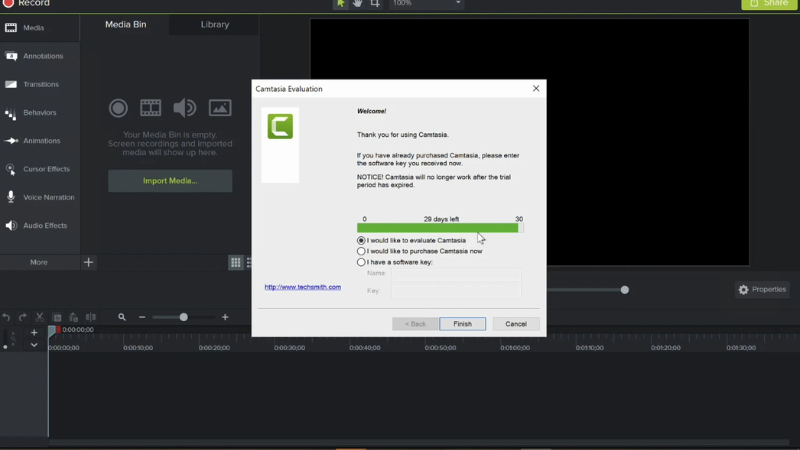The width and height of the screenshot is (800, 450).
Task: Click the Undo arrow icon
Action: [x=7, y=317]
